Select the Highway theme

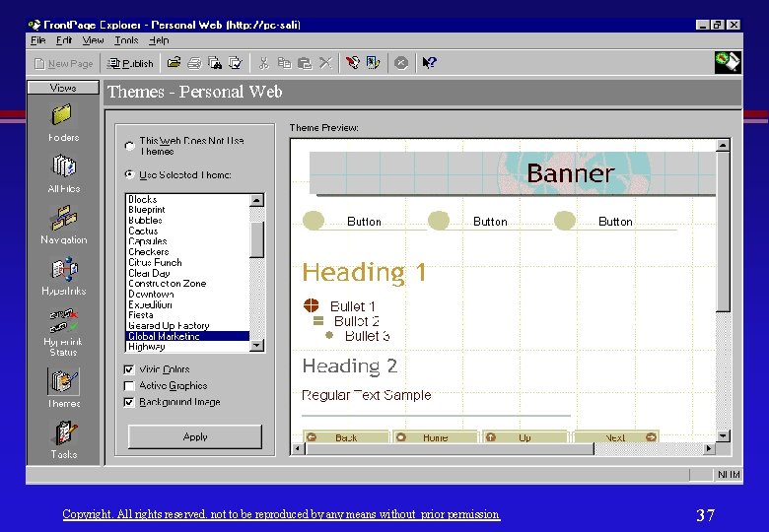coord(188,347)
